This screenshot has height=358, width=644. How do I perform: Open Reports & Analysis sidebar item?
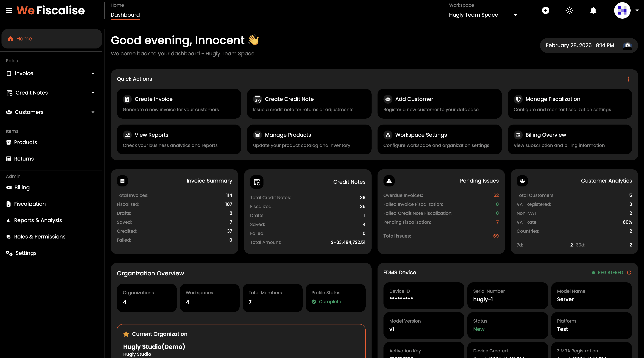click(x=38, y=220)
